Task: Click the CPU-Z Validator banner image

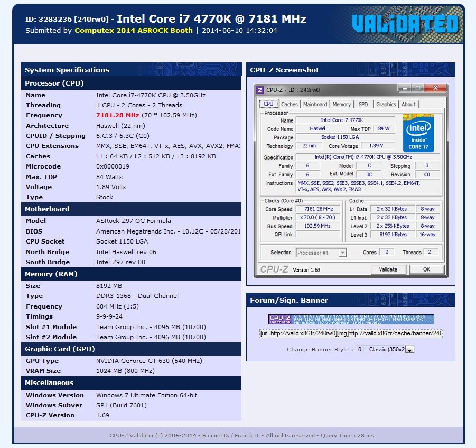Action: (351, 319)
